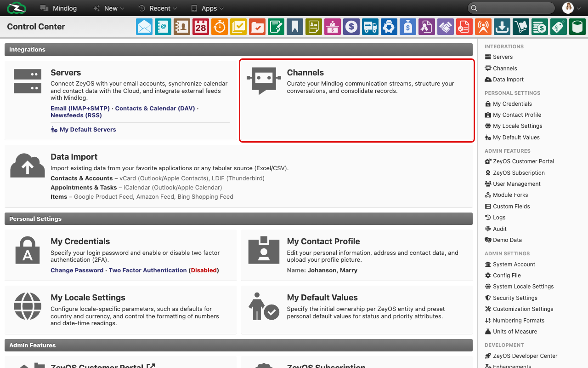Open the Newsfeeds (RSS) link
588x368 pixels.
pos(76,115)
